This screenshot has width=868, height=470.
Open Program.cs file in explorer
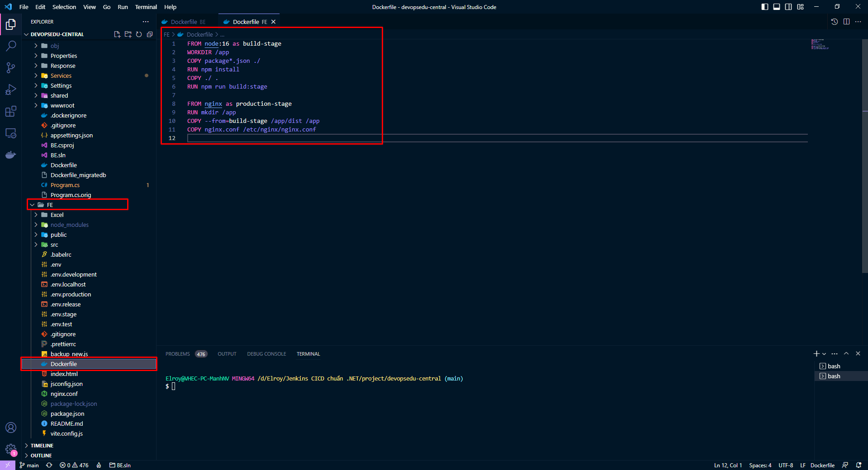tap(65, 185)
